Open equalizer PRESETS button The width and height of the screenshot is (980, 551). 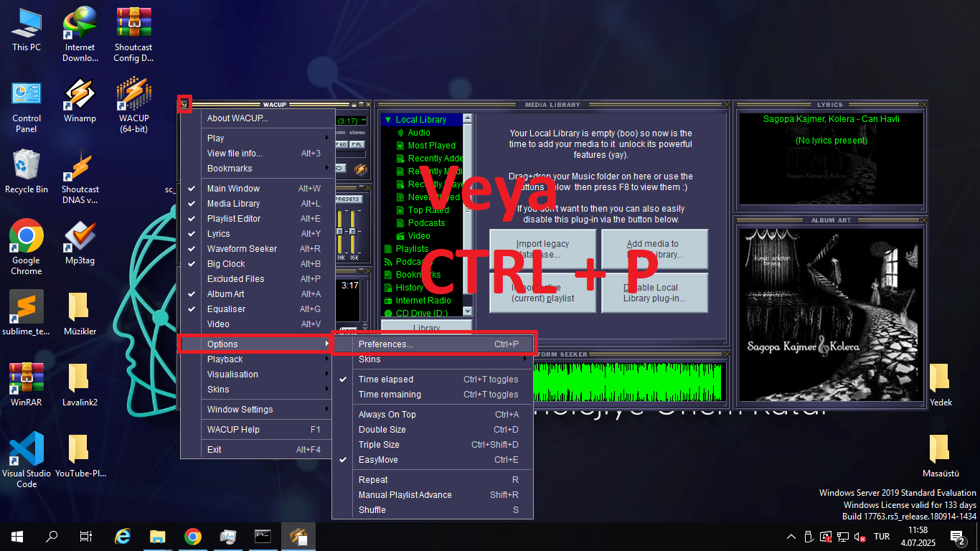coord(348,199)
